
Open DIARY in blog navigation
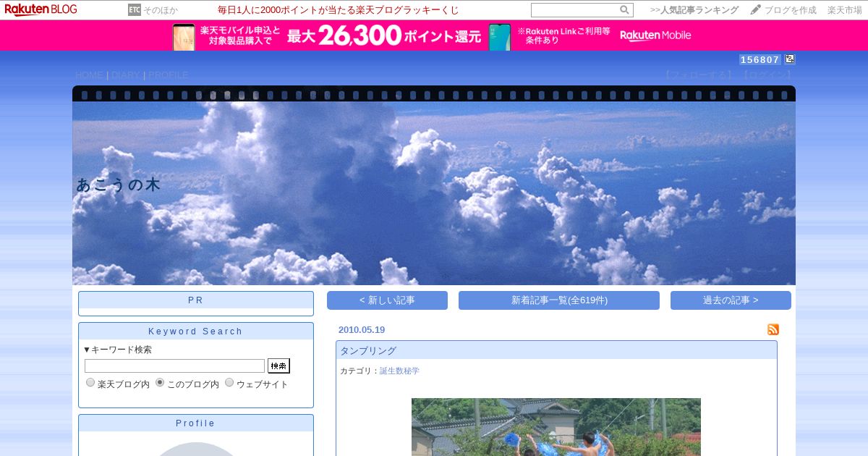click(x=126, y=75)
